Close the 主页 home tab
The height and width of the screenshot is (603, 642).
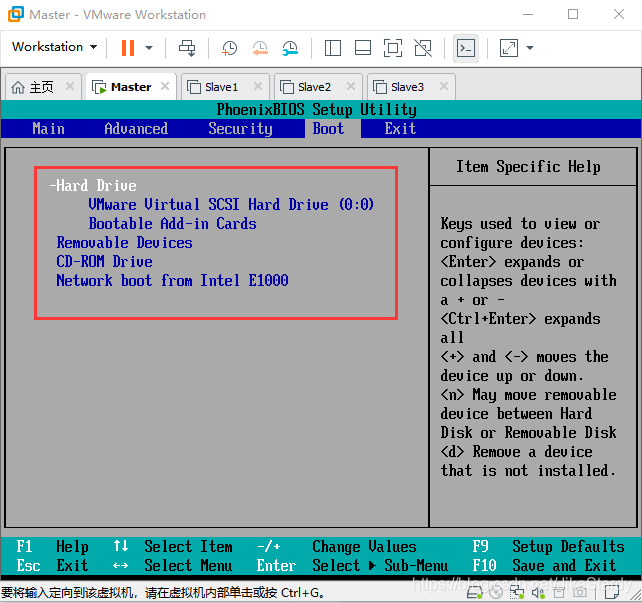tap(70, 86)
